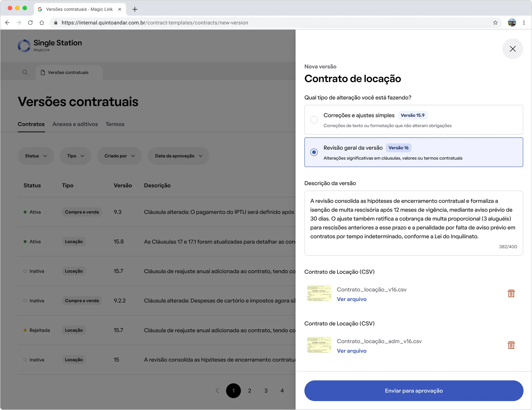Image resolution: width=532 pixels, height=410 pixels.
Task: Click version 15.8 in the Locação row
Action: point(119,241)
